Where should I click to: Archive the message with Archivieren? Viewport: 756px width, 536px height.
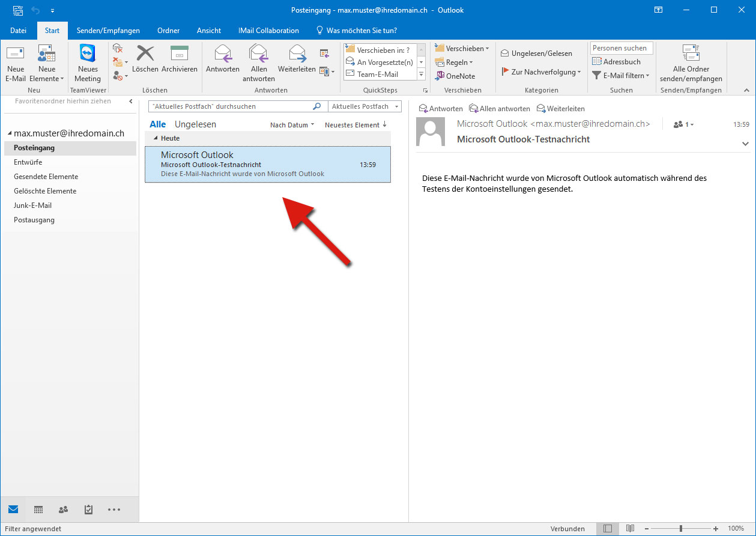coord(179,54)
